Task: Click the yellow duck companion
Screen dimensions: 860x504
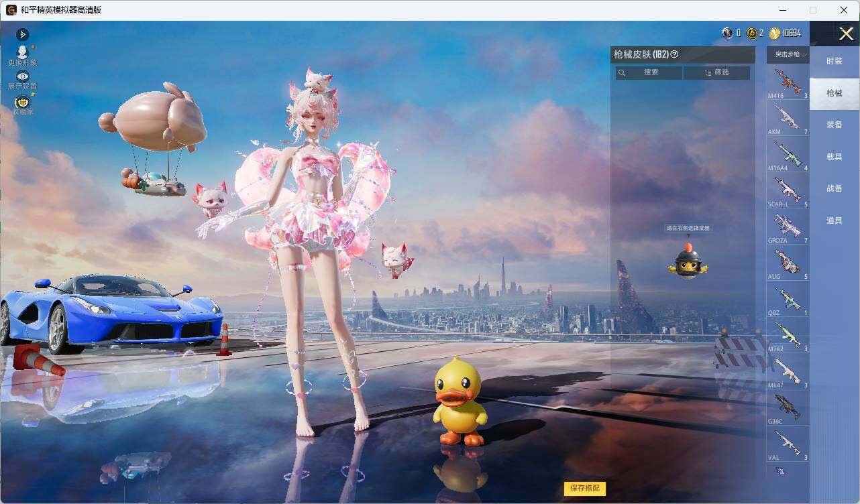Action: pyautogui.click(x=460, y=402)
